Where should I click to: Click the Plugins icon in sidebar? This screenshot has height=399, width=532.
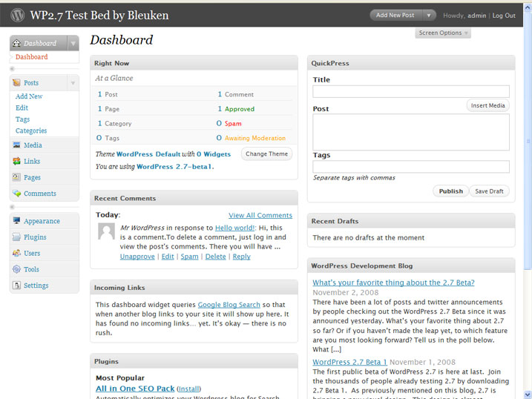16,237
